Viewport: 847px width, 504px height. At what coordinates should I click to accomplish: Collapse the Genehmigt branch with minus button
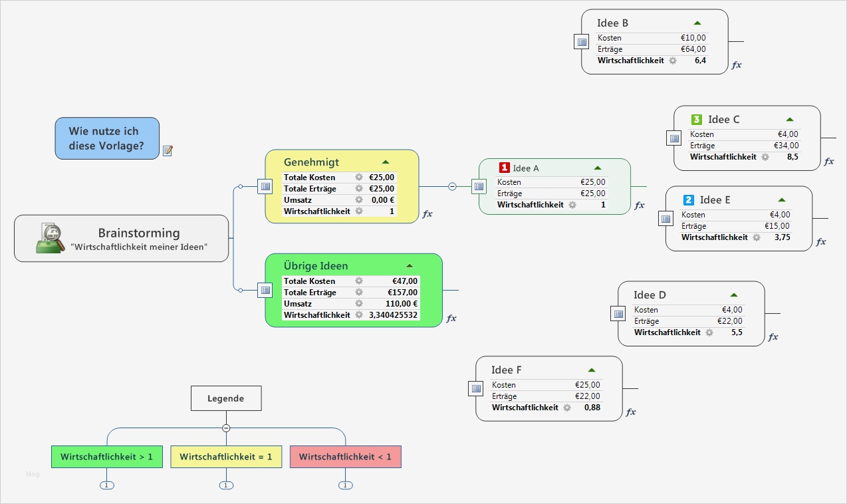[x=453, y=187]
